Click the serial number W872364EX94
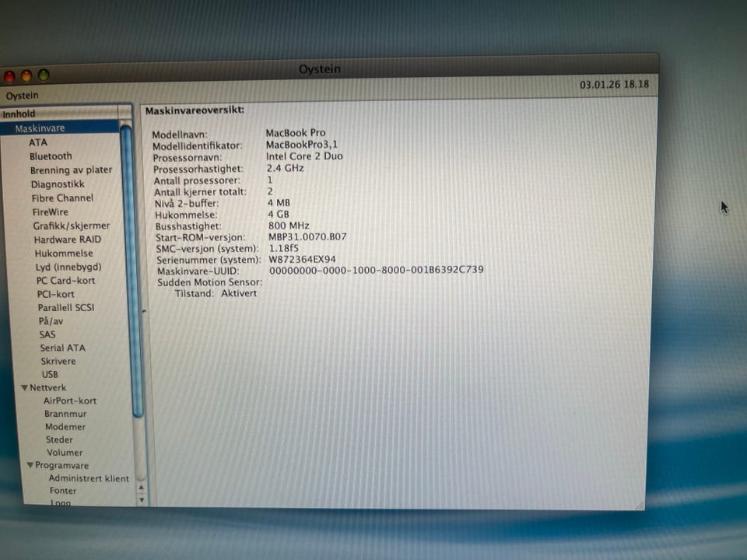747x560 pixels. (x=302, y=260)
